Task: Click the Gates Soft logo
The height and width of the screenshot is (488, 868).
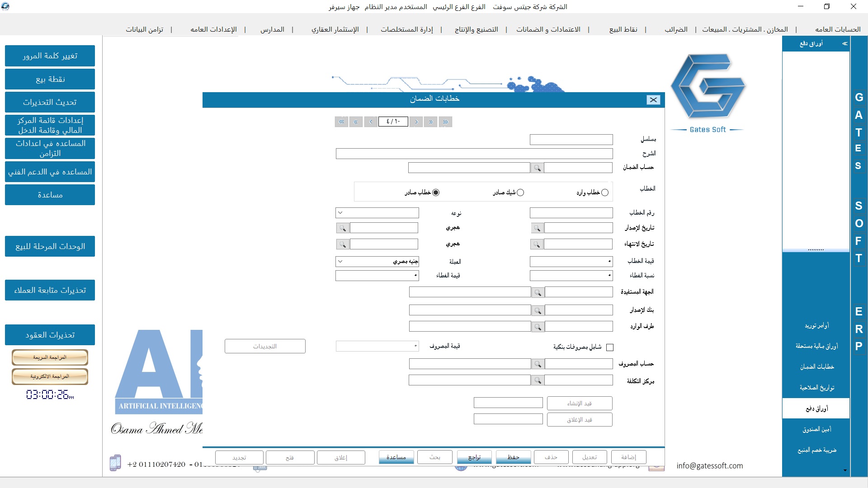Action: point(708,93)
